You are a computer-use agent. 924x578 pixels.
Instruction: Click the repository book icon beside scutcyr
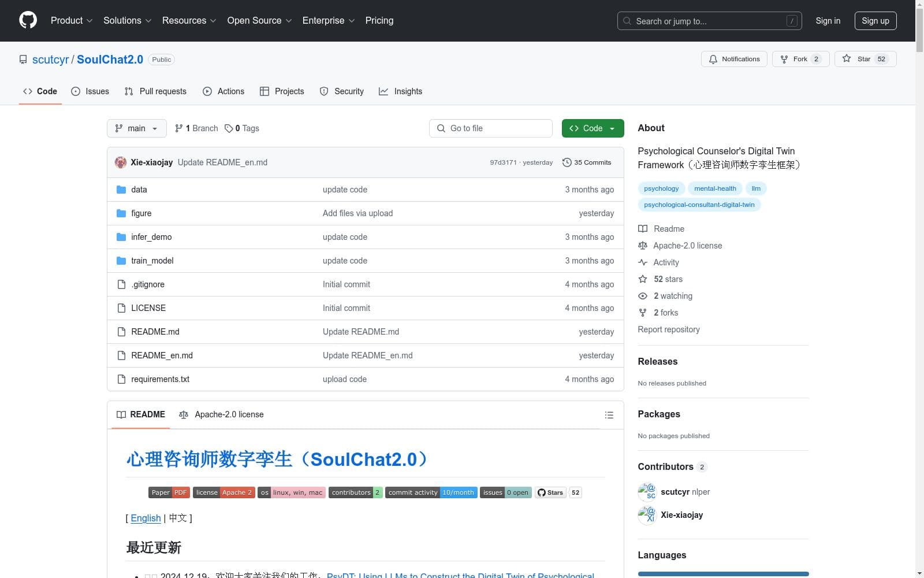click(23, 60)
